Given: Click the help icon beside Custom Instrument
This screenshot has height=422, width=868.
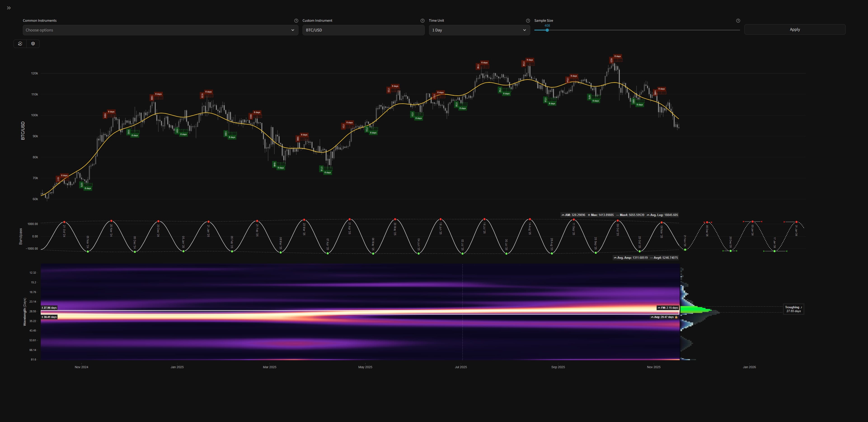Looking at the screenshot, I should (x=422, y=21).
